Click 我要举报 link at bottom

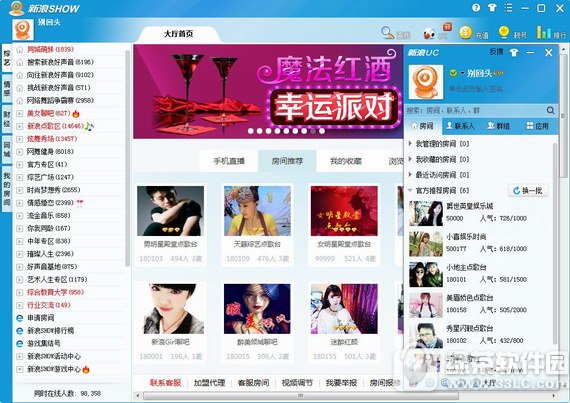(341, 383)
